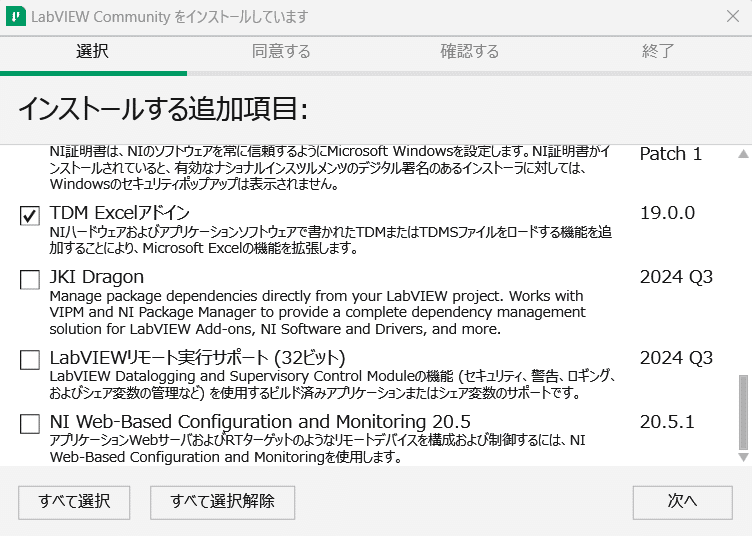Select LabVIEWリモート実行サポート (32ビット) title
The height and width of the screenshot is (536, 752).
pos(198,358)
